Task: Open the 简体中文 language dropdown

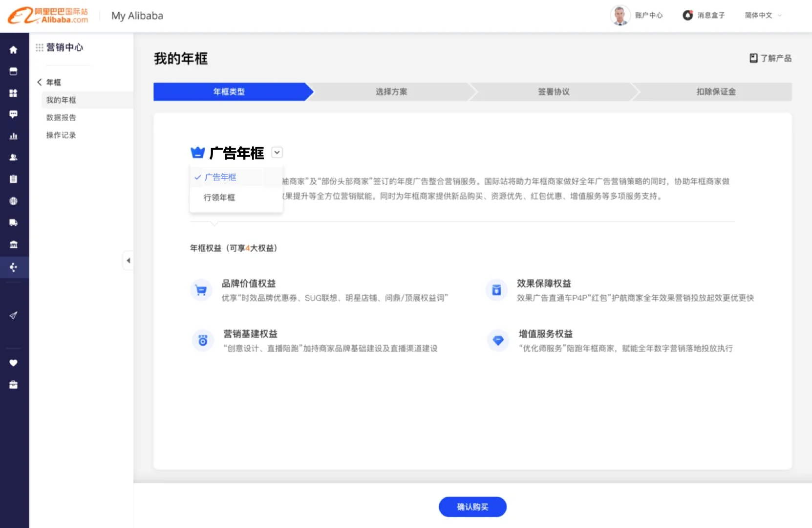Action: click(763, 16)
